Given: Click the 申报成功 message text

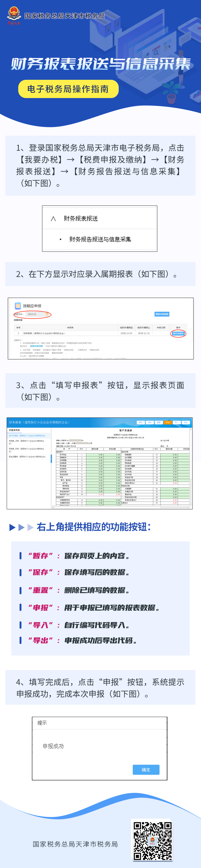Looking at the screenshot, I should point(53,746).
